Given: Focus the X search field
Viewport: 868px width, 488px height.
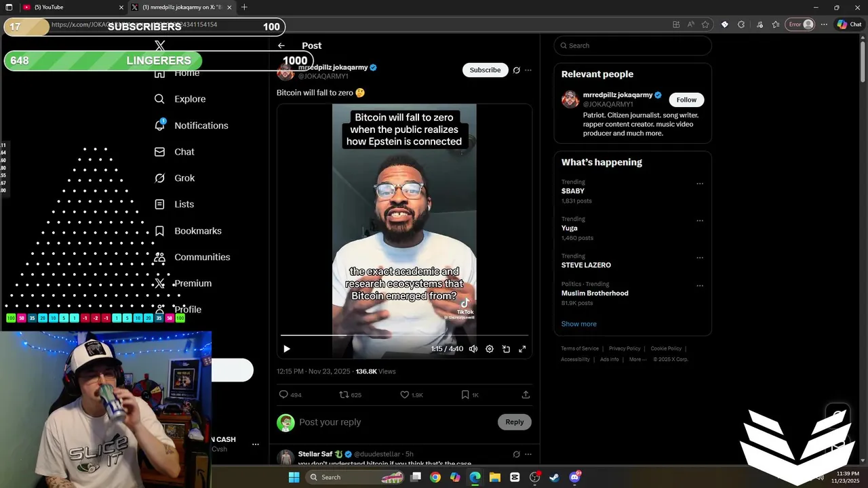Looking at the screenshot, I should (633, 45).
